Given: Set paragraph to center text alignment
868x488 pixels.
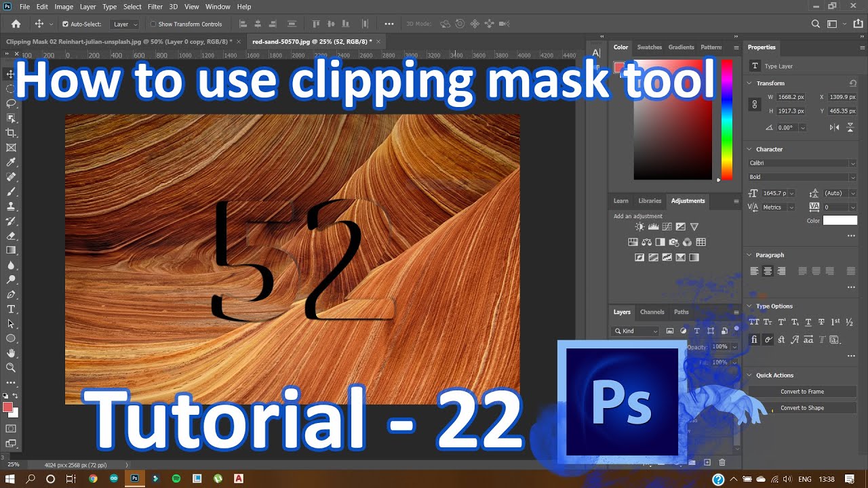Looking at the screenshot, I should click(768, 271).
